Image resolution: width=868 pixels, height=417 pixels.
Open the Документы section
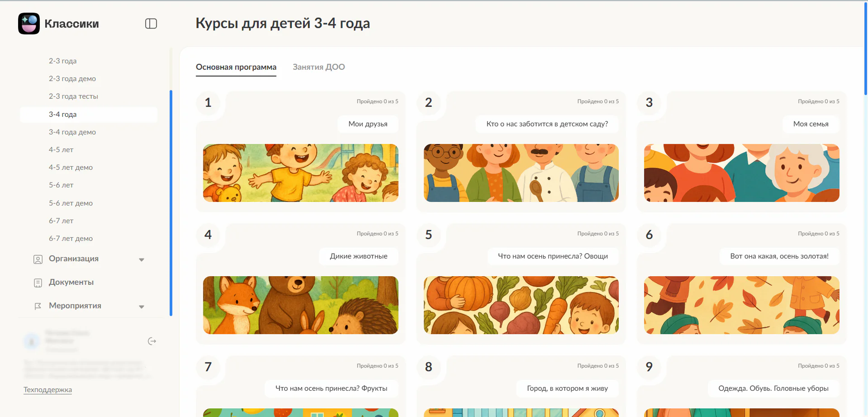pos(71,282)
